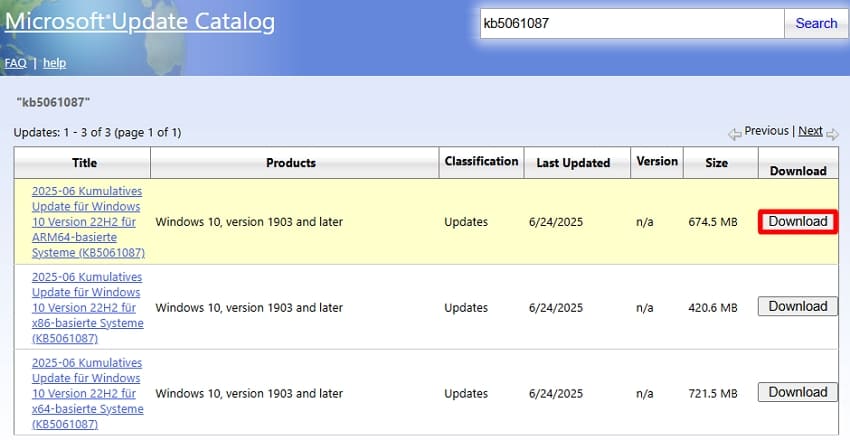Screen dimensions: 850x440
Task: Click the n/a version in the x64 row
Action: [645, 393]
